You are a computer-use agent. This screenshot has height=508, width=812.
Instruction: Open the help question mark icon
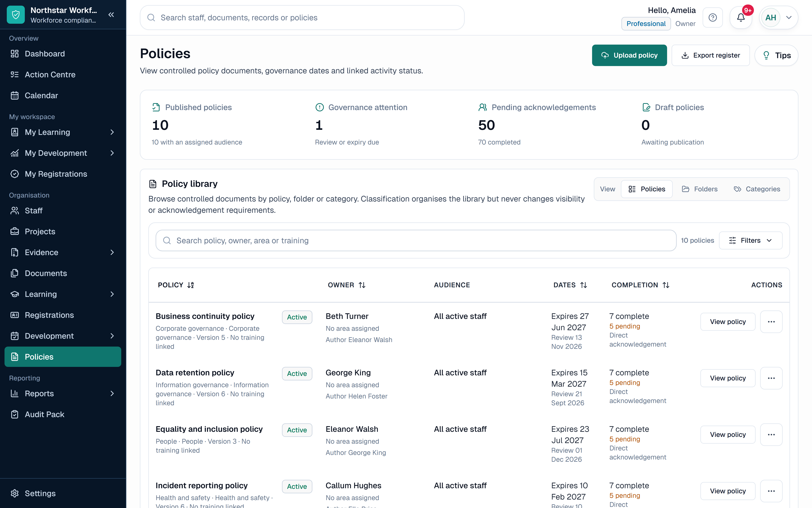tap(713, 17)
